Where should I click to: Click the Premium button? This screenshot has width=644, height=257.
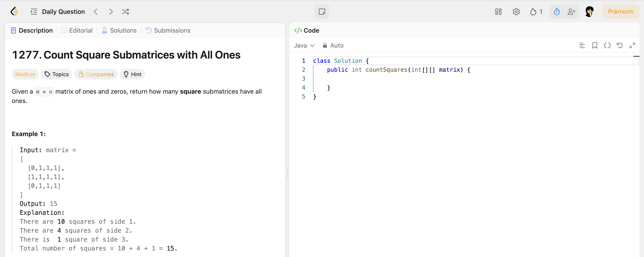coord(620,11)
